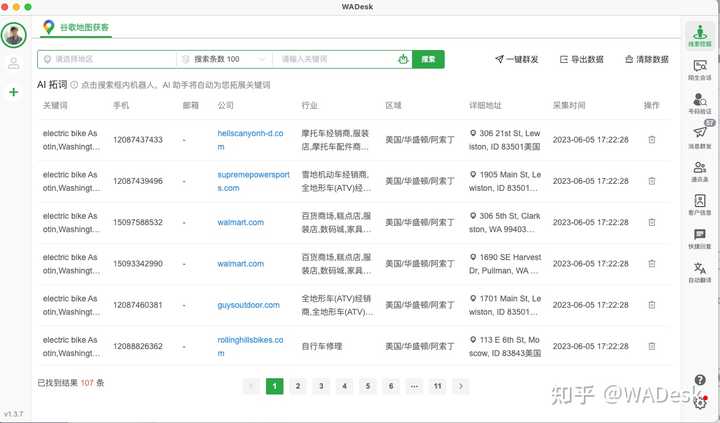The width and height of the screenshot is (720, 423).
Task: Click the green plus add-account icon
Action: point(14,92)
